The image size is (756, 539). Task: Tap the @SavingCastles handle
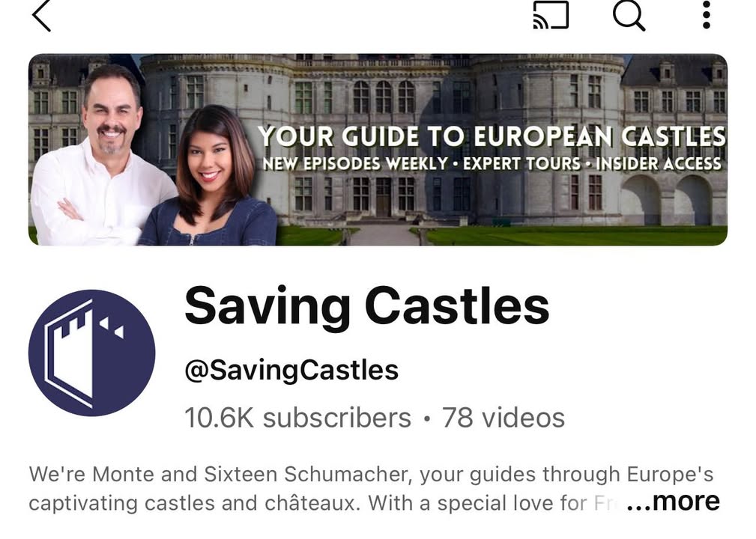[291, 371]
